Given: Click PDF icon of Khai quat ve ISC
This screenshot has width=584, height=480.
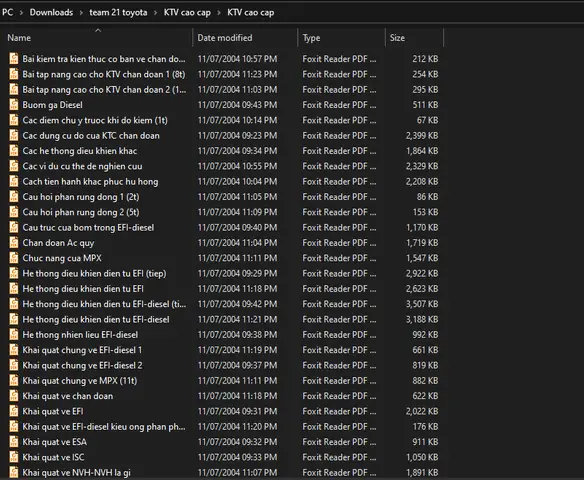Looking at the screenshot, I should pos(14,457).
